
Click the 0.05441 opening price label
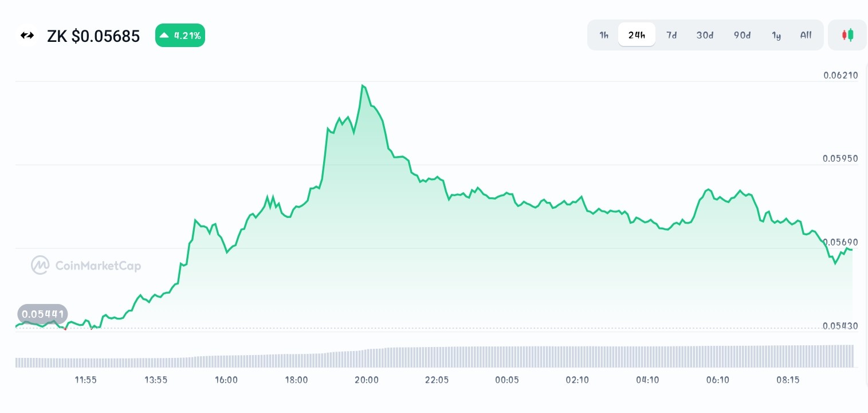tap(43, 314)
